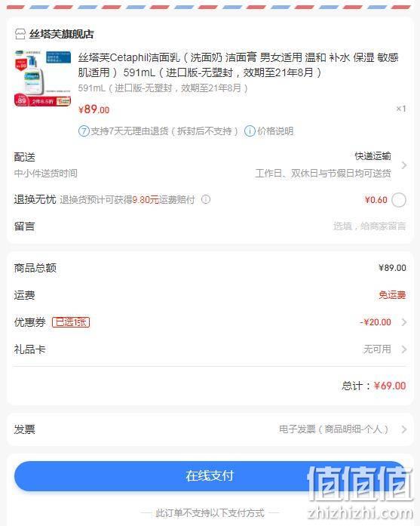The height and width of the screenshot is (526, 420).
Task: Expand the 礼品卡 无可用 chevron
Action: coord(404,349)
